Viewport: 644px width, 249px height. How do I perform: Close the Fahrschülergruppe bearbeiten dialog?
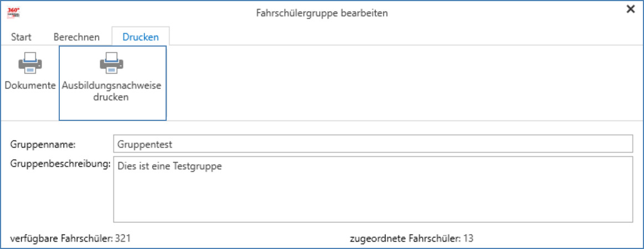631,9
